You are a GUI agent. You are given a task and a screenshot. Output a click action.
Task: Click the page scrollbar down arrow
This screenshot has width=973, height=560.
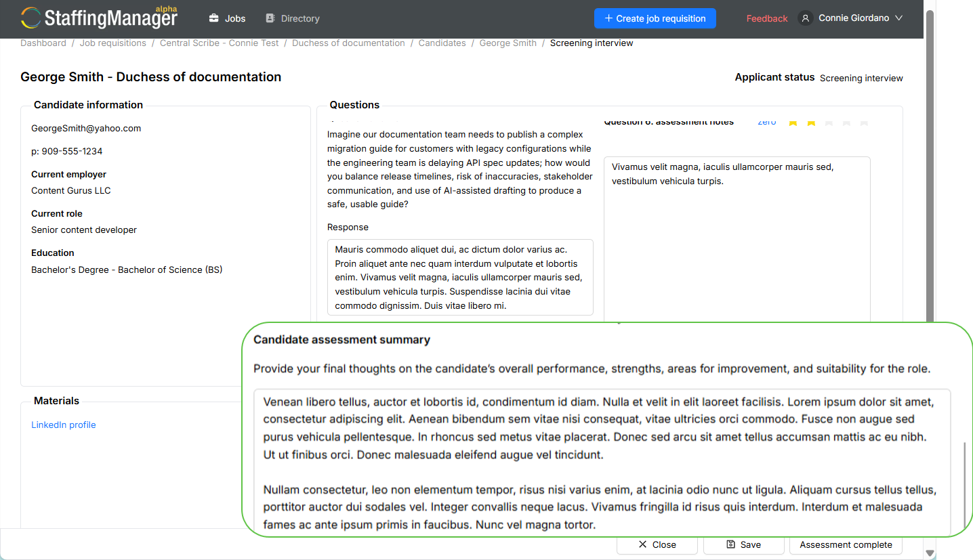[930, 553]
